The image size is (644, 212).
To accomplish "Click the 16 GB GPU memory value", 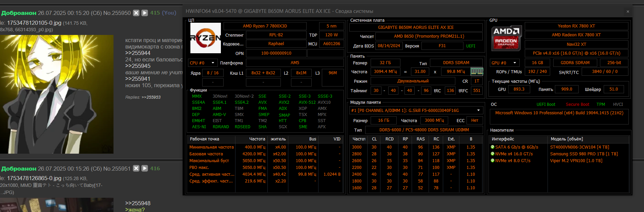I will pos(537,63).
